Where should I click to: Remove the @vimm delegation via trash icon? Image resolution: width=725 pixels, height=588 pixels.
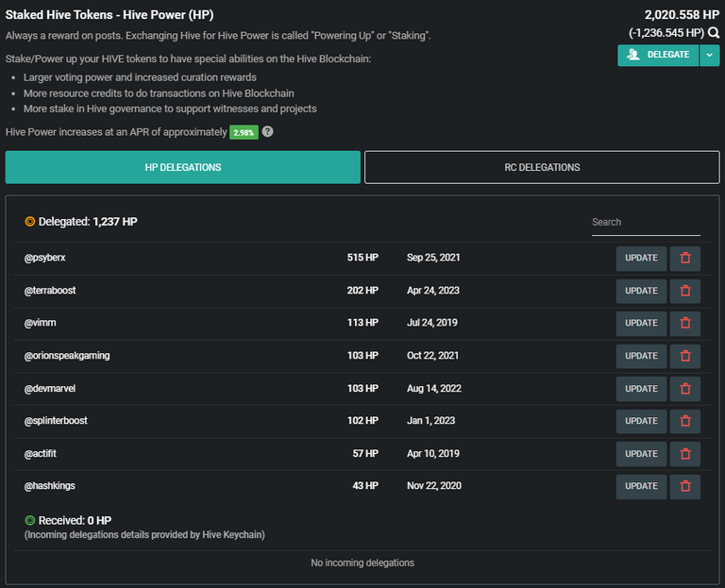tap(685, 323)
